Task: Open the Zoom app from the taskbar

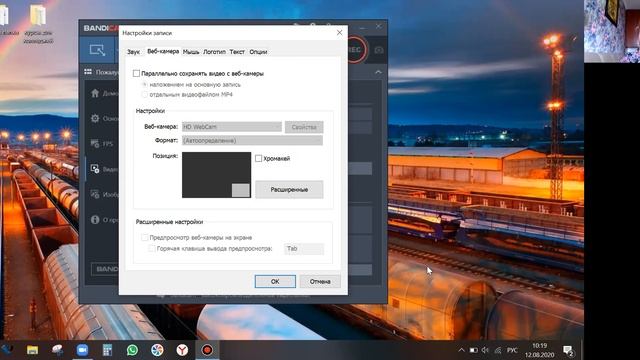Action: pos(82,350)
